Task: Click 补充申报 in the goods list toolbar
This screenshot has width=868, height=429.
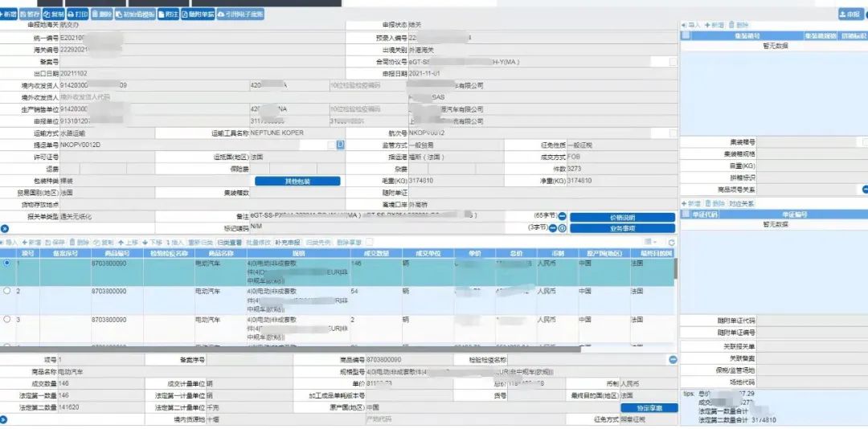Action: pos(287,242)
